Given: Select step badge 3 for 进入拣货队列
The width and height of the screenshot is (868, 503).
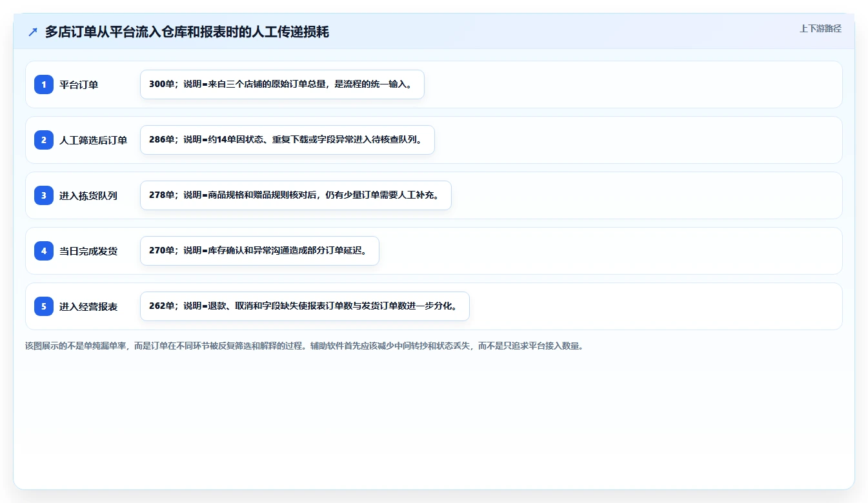Looking at the screenshot, I should coord(44,195).
